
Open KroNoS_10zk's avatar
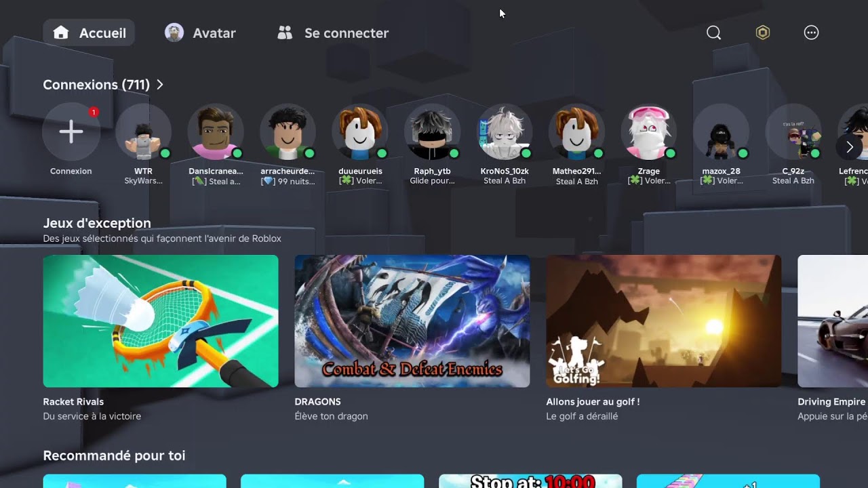[505, 131]
